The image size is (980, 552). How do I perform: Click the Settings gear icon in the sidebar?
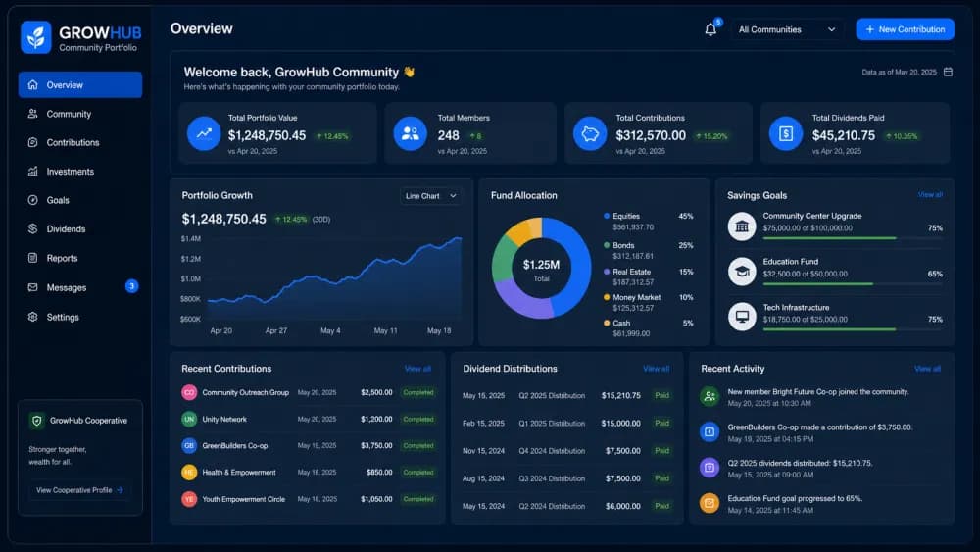point(32,317)
